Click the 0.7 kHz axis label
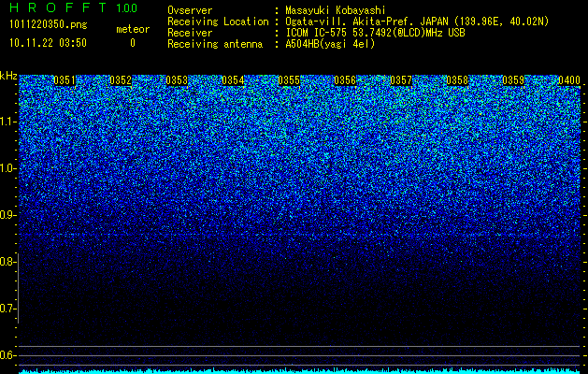The height and width of the screenshot is (374, 588). (7, 309)
